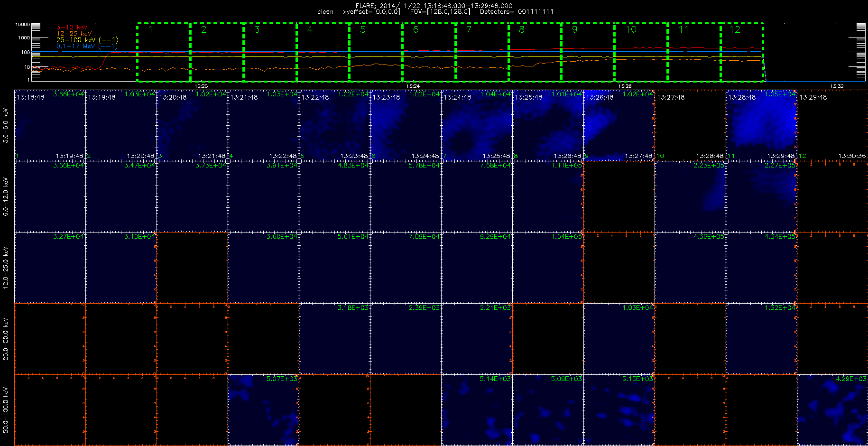Click the "5.78E+04" peak value text

pyautogui.click(x=425, y=166)
